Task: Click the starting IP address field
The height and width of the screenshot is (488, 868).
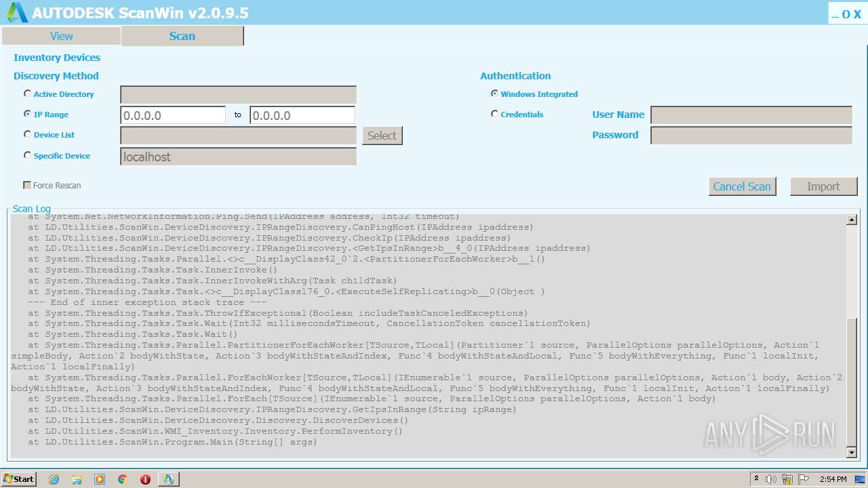Action: pyautogui.click(x=173, y=115)
